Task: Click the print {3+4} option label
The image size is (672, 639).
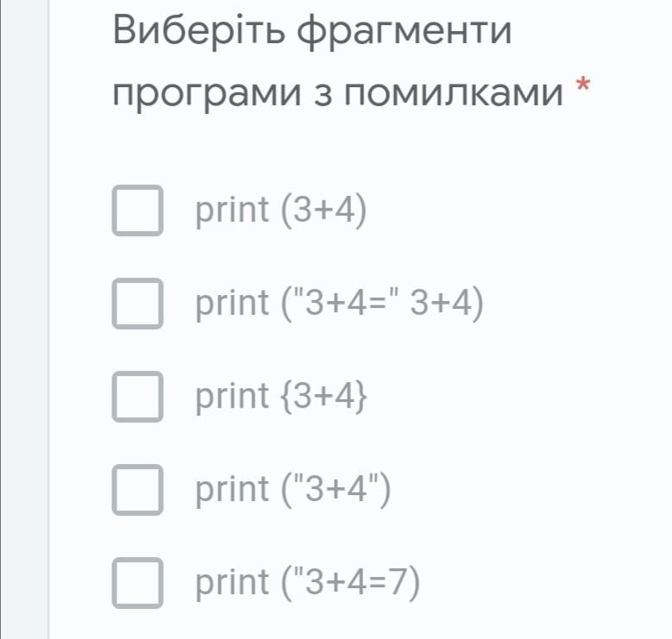Action: coord(279,397)
